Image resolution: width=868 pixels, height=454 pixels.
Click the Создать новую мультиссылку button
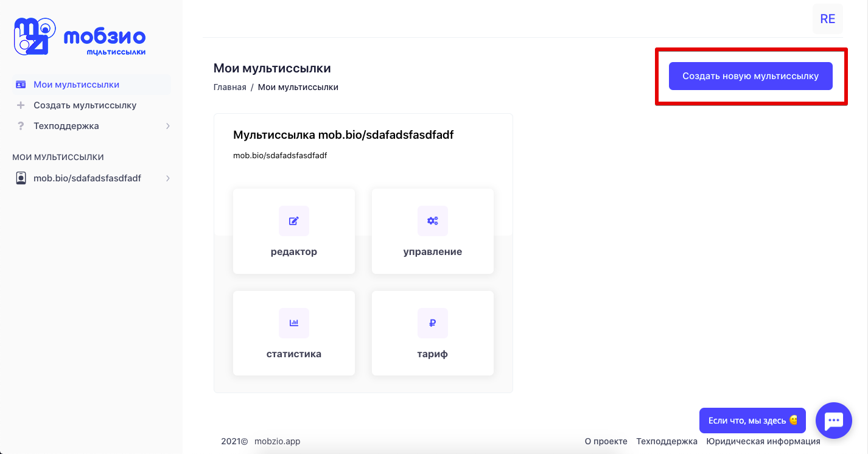[751, 76]
